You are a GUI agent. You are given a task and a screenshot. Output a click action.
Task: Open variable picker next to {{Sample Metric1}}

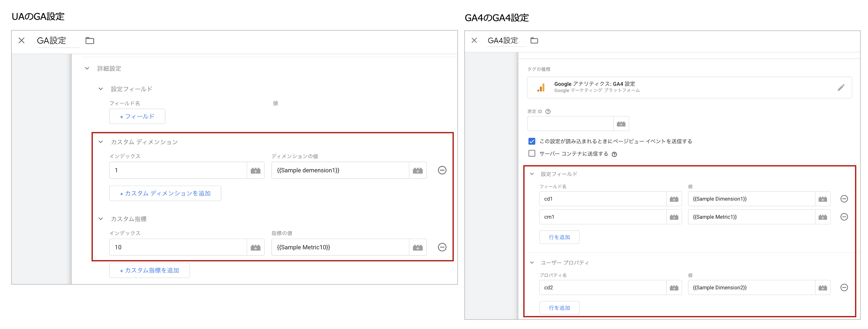[823, 217]
